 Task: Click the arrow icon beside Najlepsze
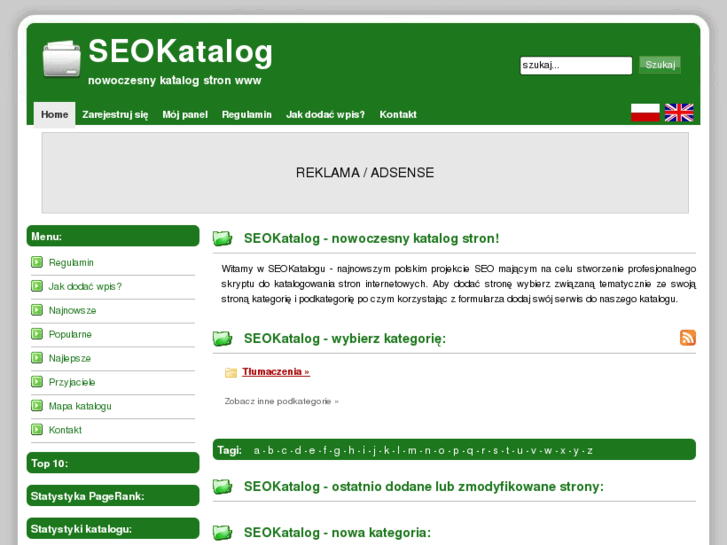pos(37,358)
